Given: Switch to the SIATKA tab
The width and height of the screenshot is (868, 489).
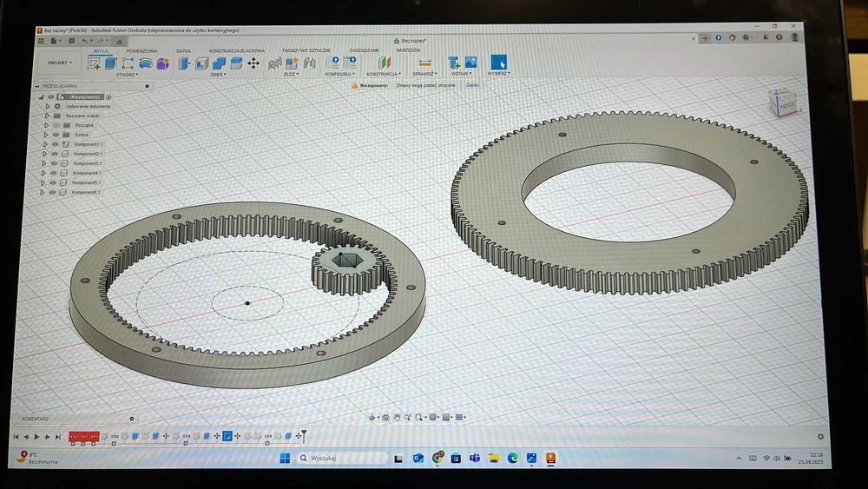Looking at the screenshot, I should (183, 51).
